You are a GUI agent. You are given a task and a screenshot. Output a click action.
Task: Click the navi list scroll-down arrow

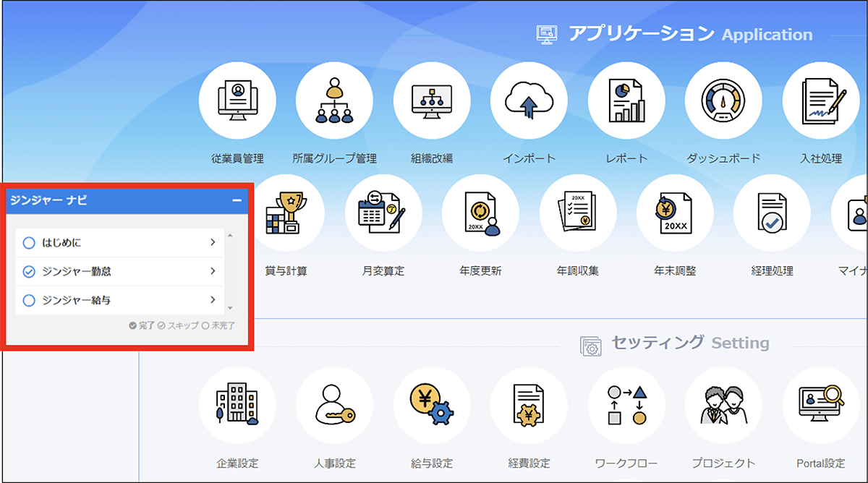point(230,308)
